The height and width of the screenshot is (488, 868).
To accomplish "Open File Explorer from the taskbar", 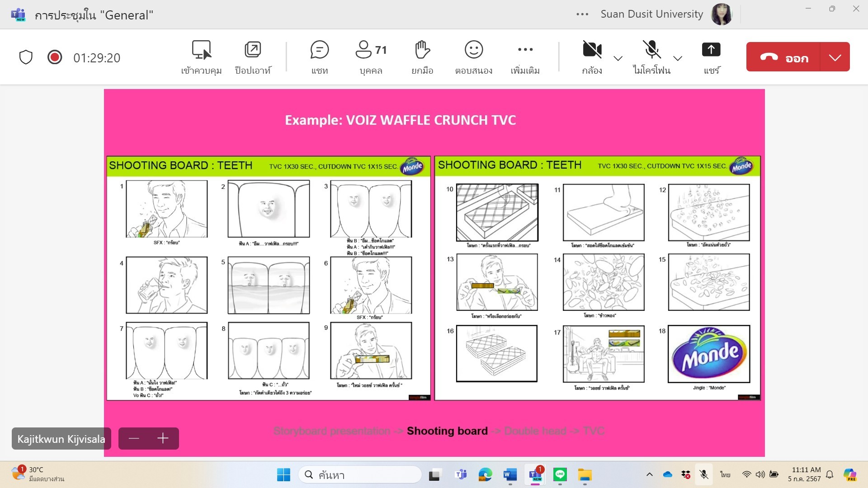I will (585, 475).
